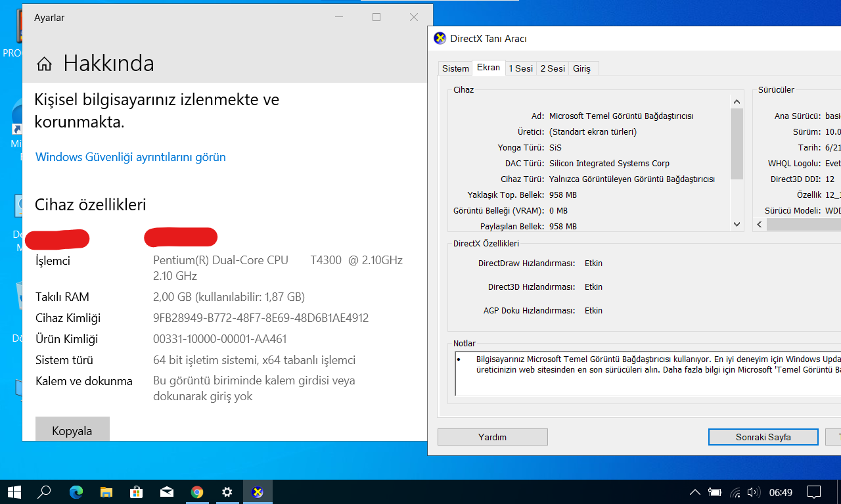The width and height of the screenshot is (841, 504).
Task: Click Görüntü Belleği (VRAM) 0 MB value
Action: (558, 211)
